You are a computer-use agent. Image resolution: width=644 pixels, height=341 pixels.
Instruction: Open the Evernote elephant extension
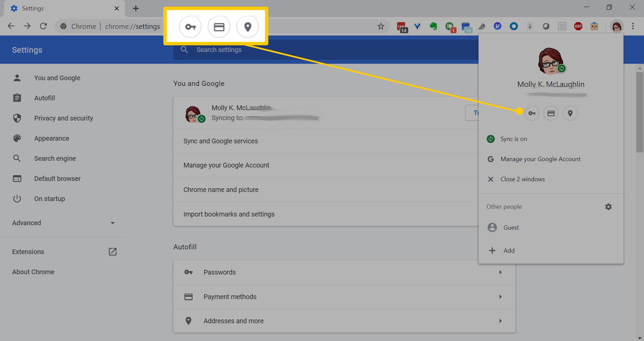433,26
